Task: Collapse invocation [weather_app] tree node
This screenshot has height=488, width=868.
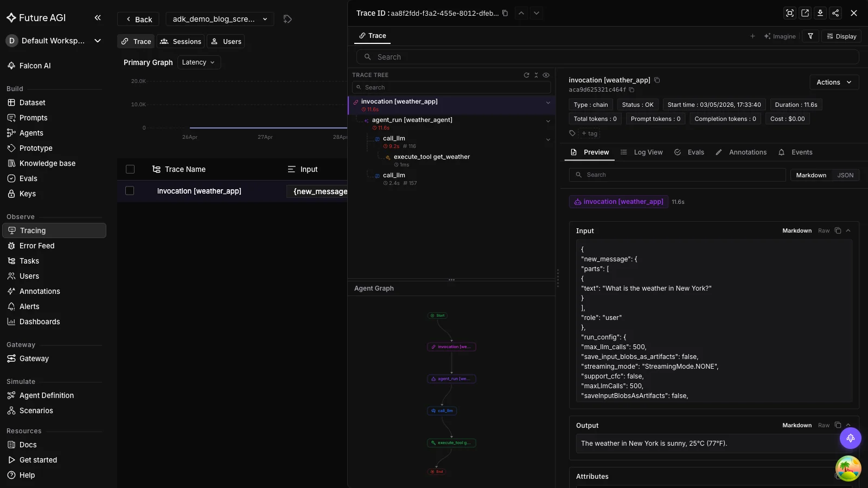Action: tap(548, 102)
